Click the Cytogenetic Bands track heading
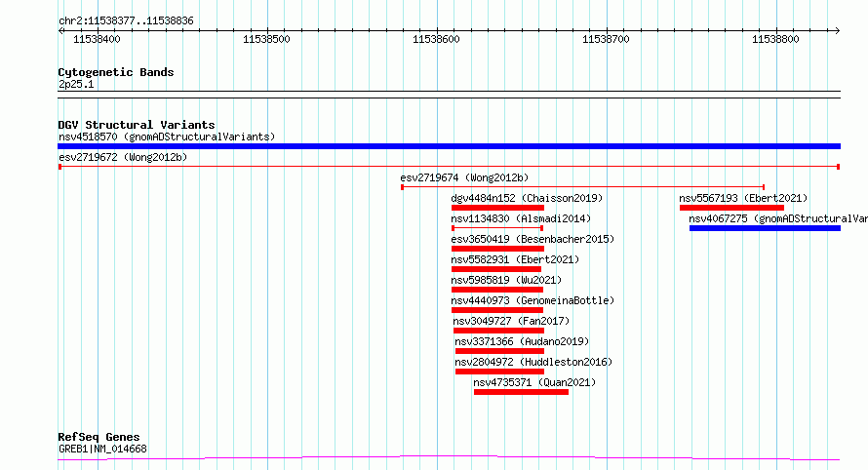The width and height of the screenshot is (868, 470). click(116, 72)
